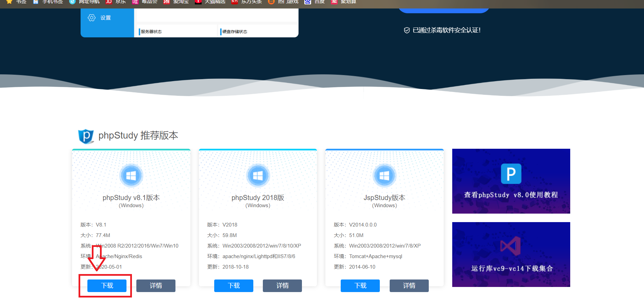Click the 硬盘存储状态 panel label
This screenshot has height=307, width=644.
click(x=235, y=32)
